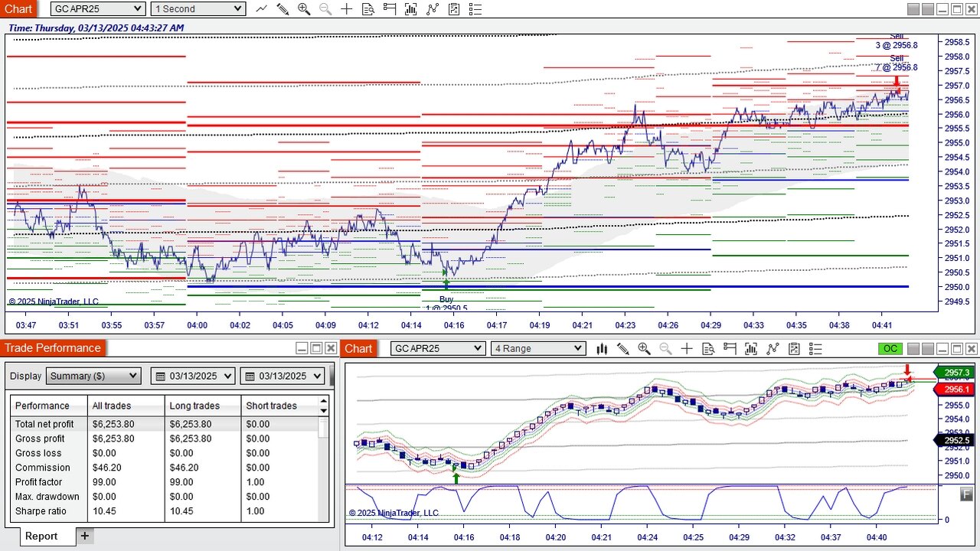Open Indicators icon in top chart toolbar
Screen dimensions: 980x551
pos(433,8)
